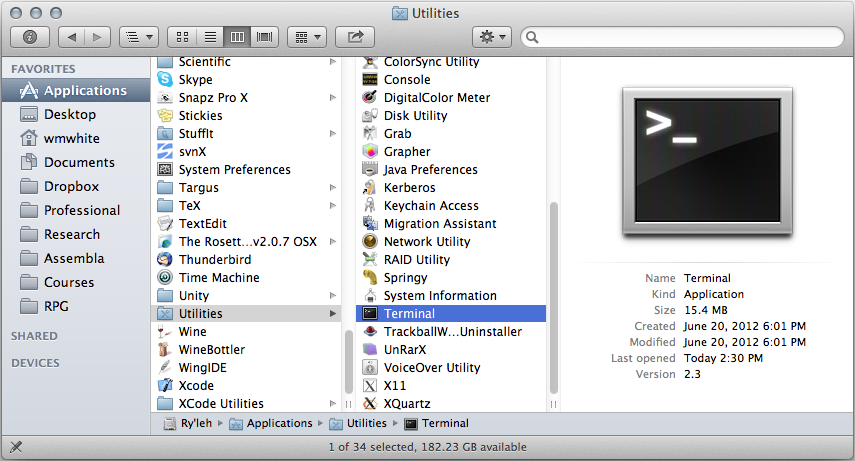
Task: Switch to icon view mode
Action: (x=182, y=37)
